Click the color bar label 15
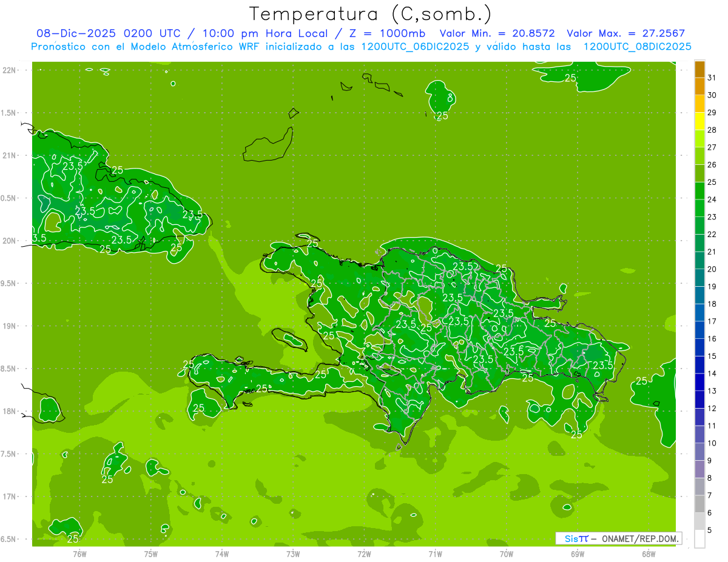This screenshot has width=728, height=562. point(712,356)
